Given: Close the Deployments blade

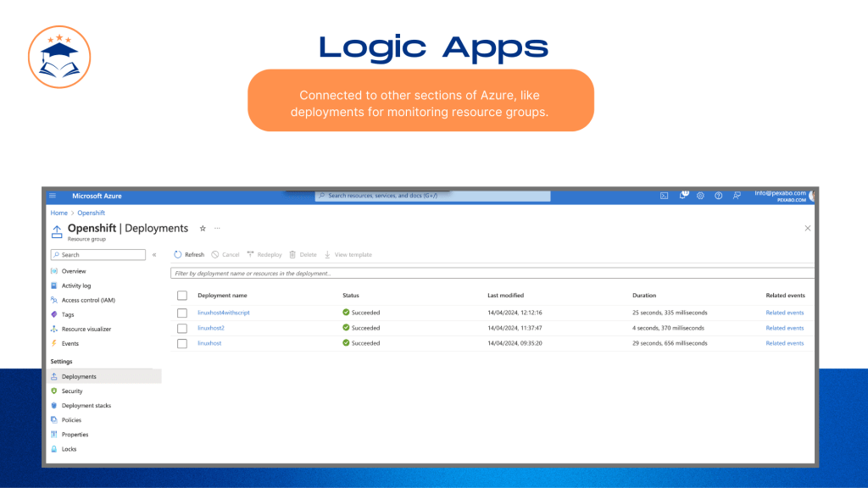Looking at the screenshot, I should (808, 228).
